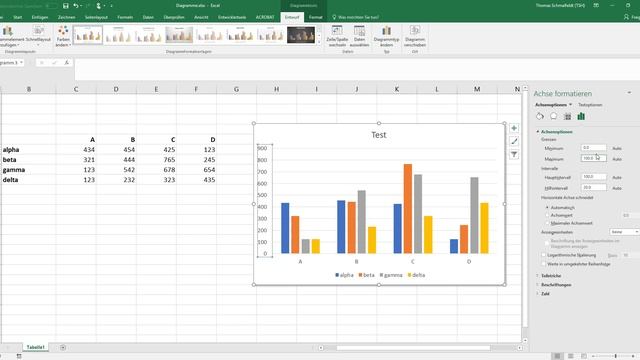This screenshot has width=640, height=360.
Task: Open the Formeln ribbon tab
Action: [125, 17]
